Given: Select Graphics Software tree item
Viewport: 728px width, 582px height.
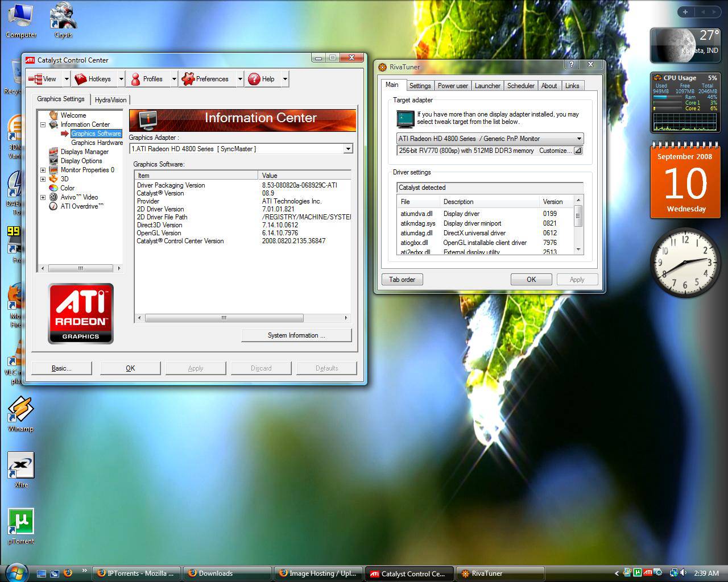Looking at the screenshot, I should coord(96,134).
